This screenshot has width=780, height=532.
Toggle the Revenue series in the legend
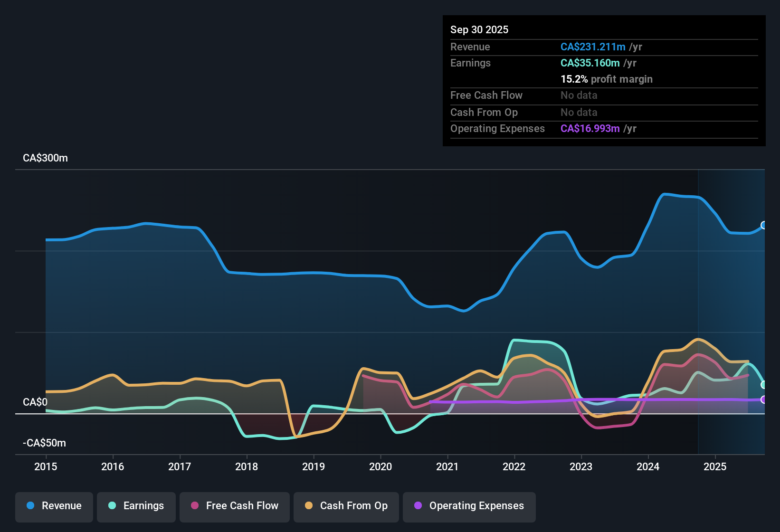point(54,506)
